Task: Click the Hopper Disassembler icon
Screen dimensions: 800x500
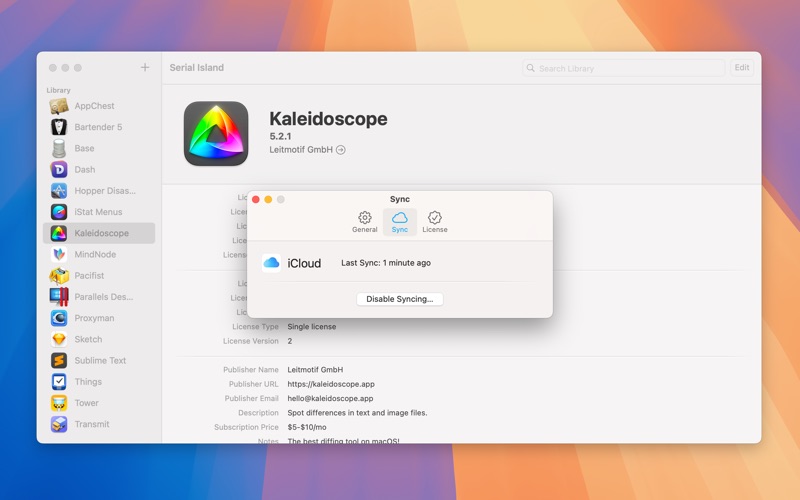Action: click(59, 191)
